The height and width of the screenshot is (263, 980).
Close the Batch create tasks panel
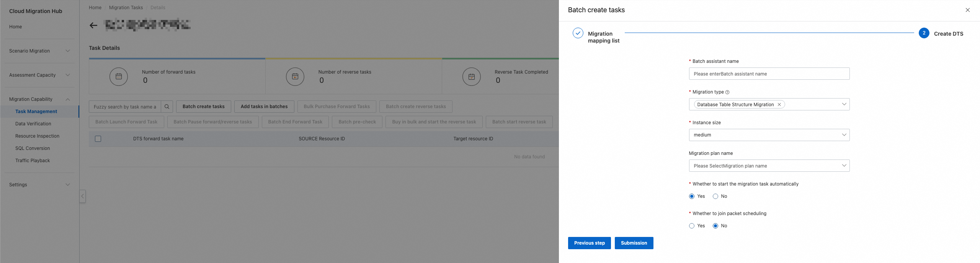click(x=968, y=10)
